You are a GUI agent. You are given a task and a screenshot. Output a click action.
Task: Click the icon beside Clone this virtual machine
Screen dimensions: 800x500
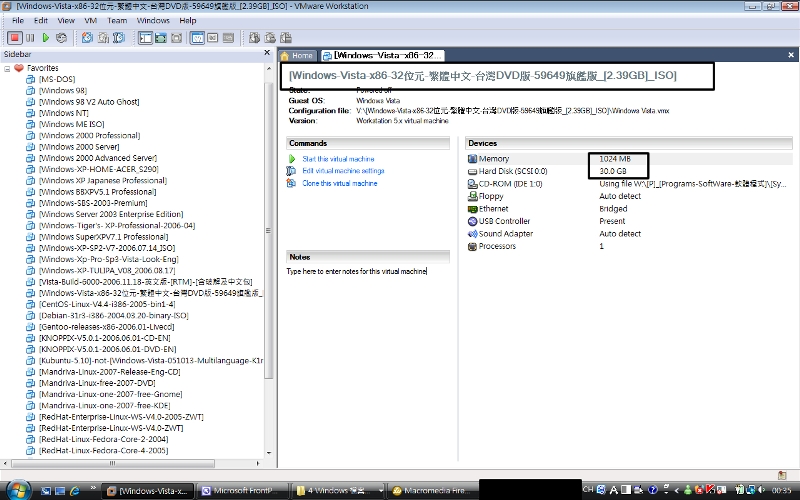tap(291, 183)
